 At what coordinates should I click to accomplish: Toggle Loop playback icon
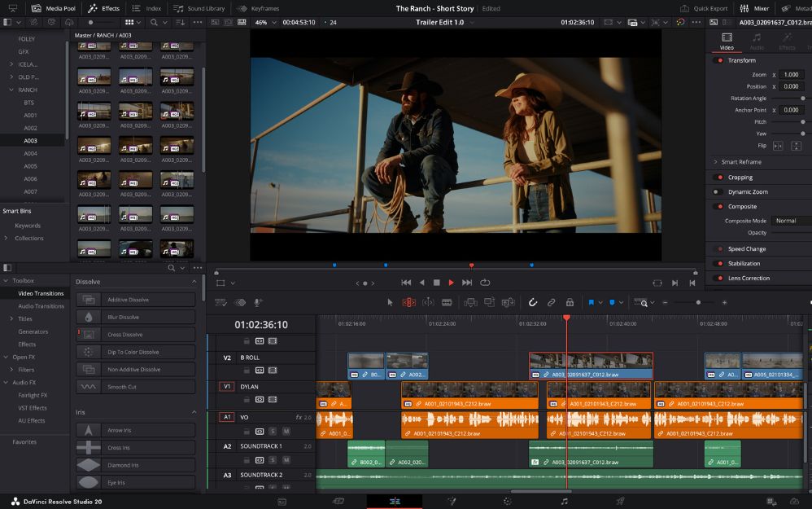click(x=485, y=283)
